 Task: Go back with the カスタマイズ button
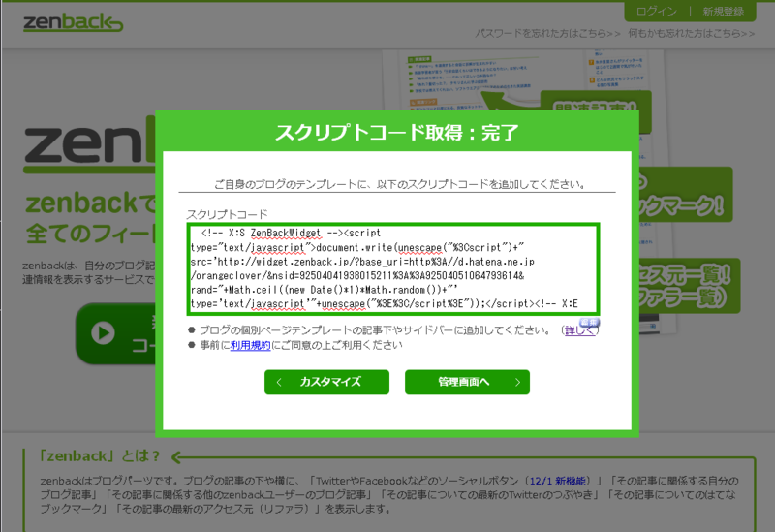pos(326,382)
